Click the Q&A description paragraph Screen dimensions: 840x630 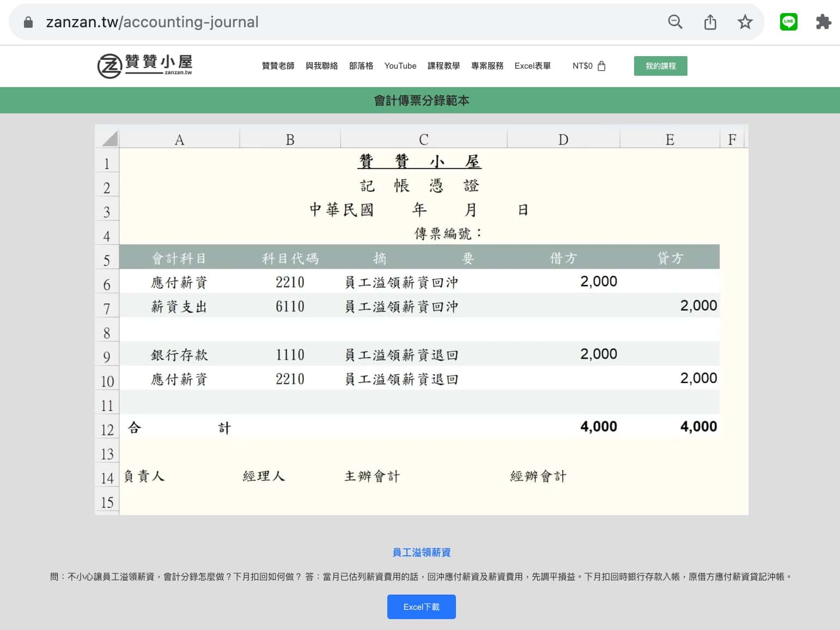coord(421,577)
